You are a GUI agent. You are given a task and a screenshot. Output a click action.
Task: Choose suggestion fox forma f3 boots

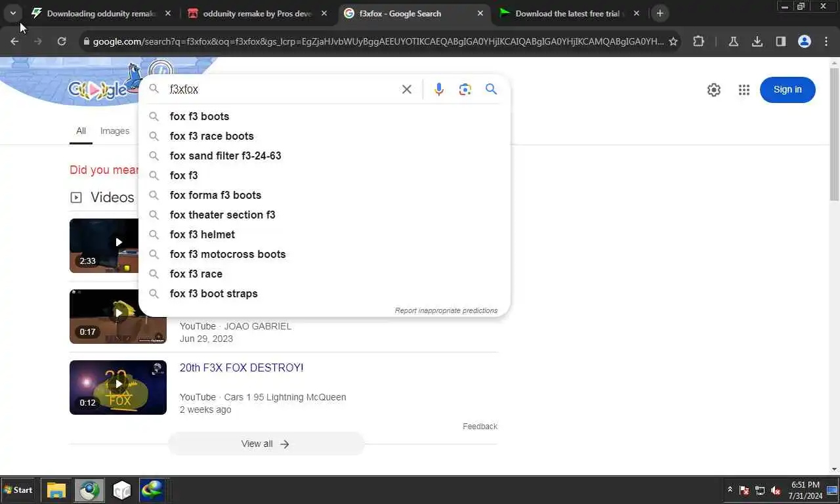324,195
